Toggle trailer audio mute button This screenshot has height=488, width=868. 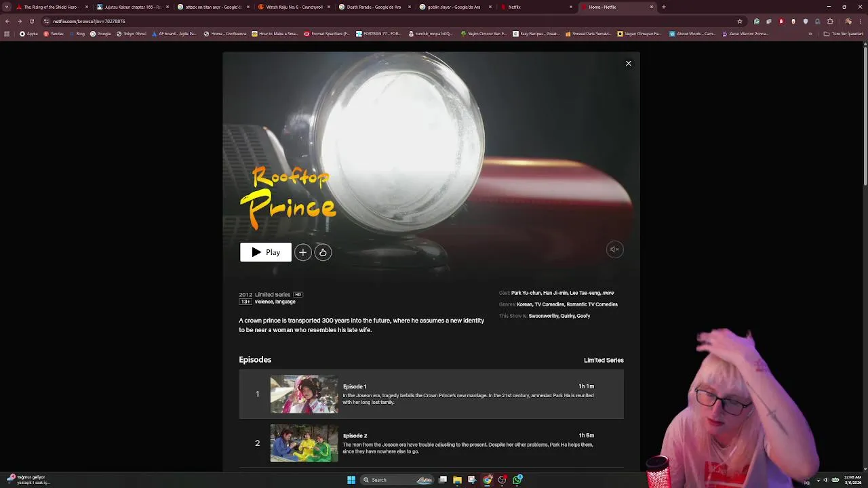(x=614, y=249)
